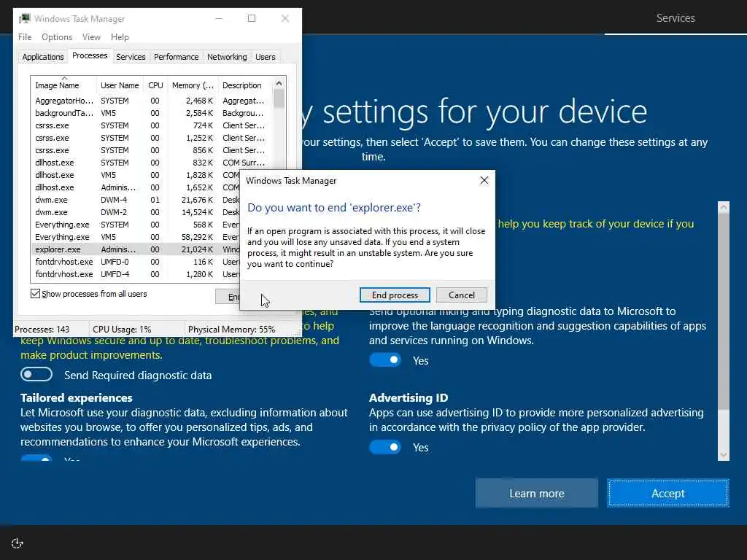Sort by Image Name column header

click(64, 85)
